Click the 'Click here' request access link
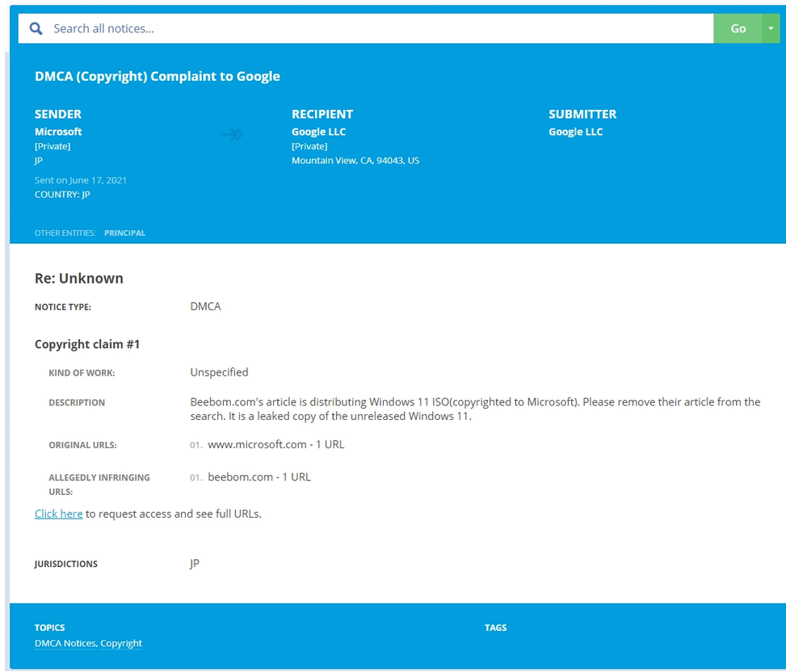Viewport: 786px width, 672px height. pyautogui.click(x=59, y=514)
